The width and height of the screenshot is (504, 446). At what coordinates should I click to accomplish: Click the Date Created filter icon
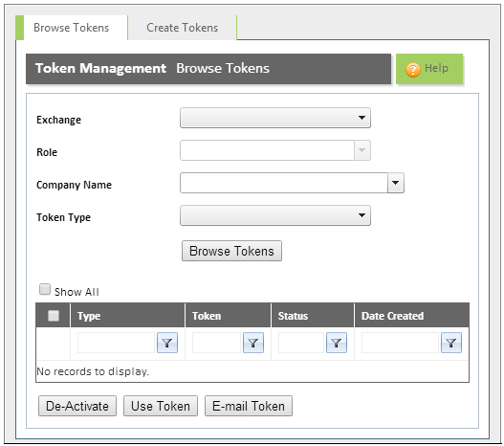tap(451, 343)
